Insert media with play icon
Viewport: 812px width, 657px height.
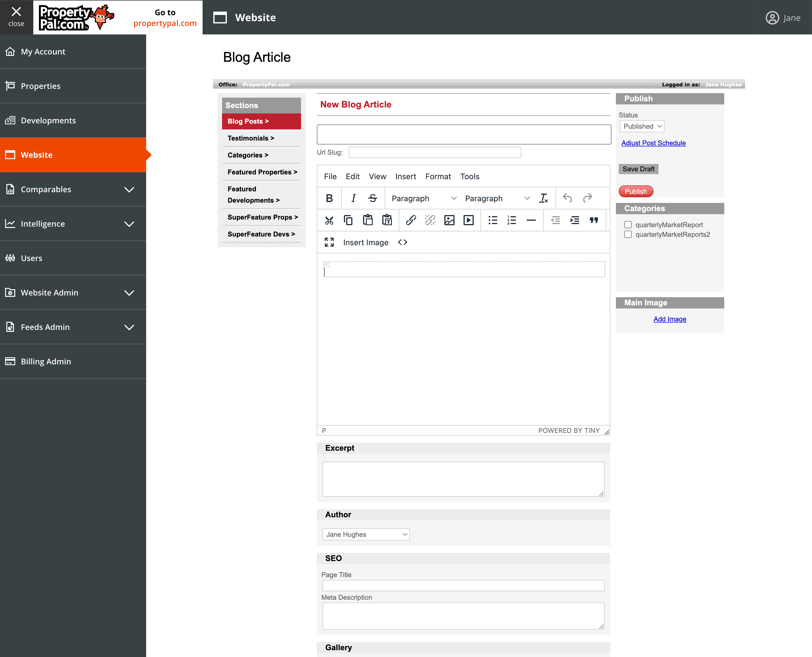pos(469,220)
